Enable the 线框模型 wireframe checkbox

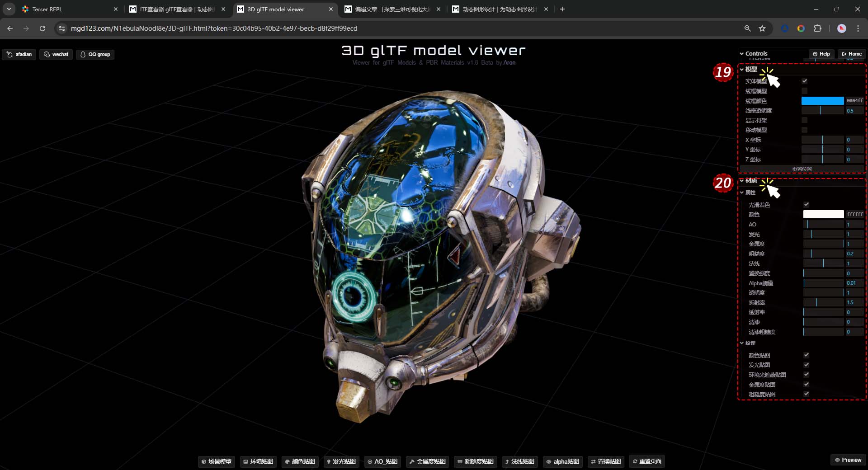[x=804, y=91]
